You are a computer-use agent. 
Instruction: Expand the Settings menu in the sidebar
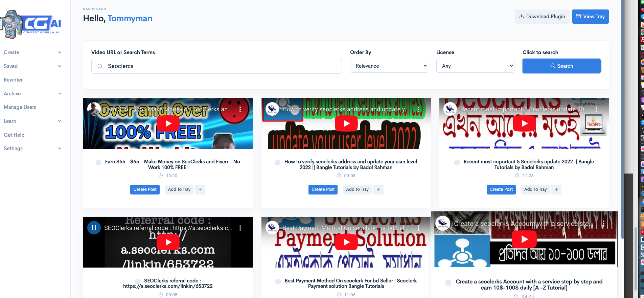point(32,148)
